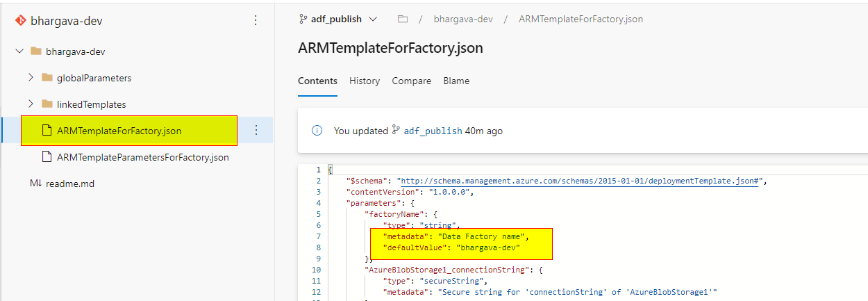Open more options for ARMTemplateForFactory.json

[x=256, y=130]
